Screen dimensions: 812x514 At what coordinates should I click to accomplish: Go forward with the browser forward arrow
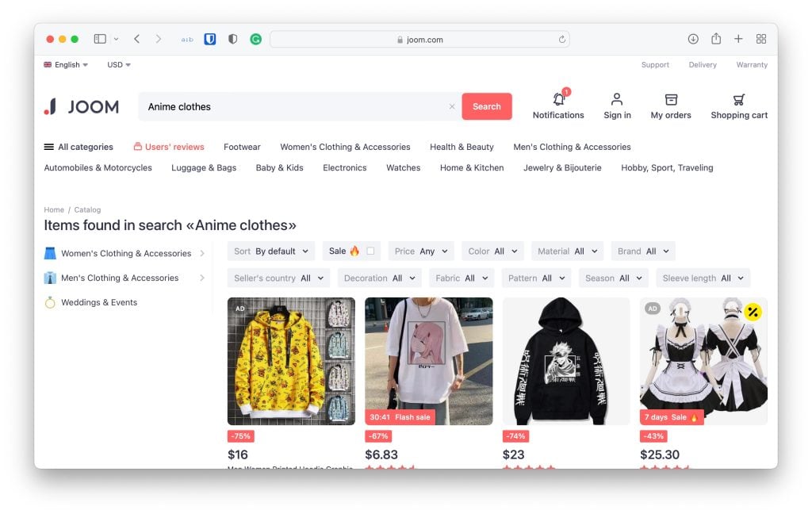click(159, 39)
